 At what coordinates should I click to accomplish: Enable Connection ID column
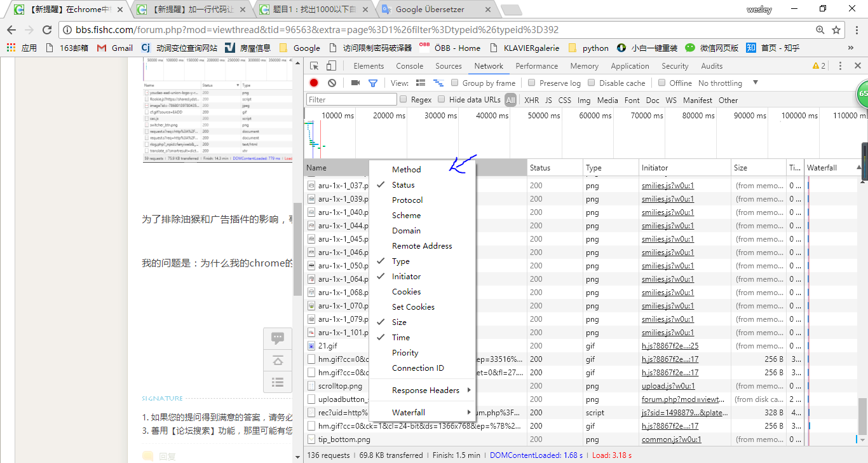click(422, 368)
